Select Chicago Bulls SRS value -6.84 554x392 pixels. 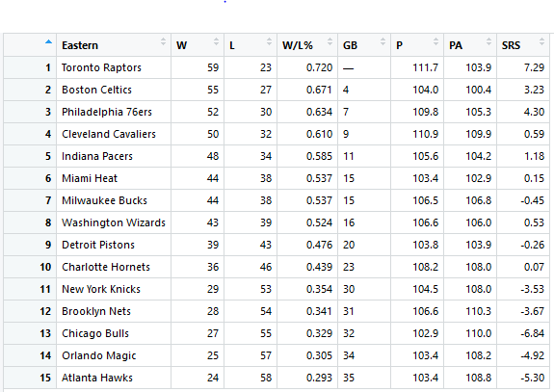pos(533,333)
